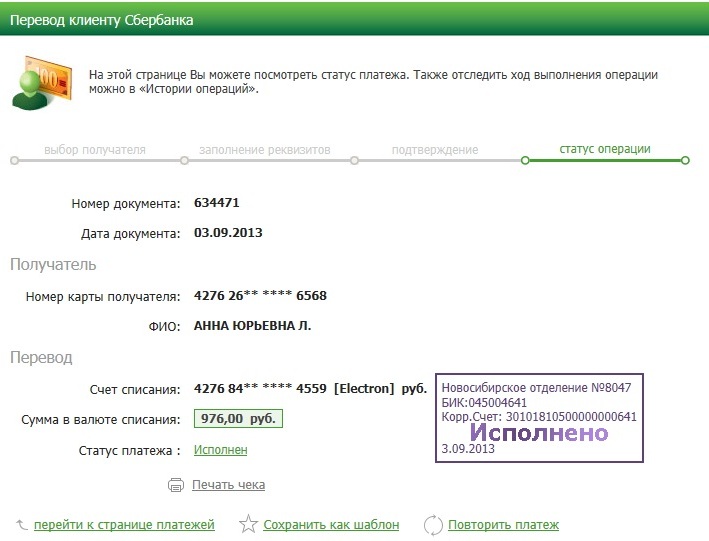The width and height of the screenshot is (709, 541).
Task: Click the star icon for saving template
Action: tap(249, 524)
